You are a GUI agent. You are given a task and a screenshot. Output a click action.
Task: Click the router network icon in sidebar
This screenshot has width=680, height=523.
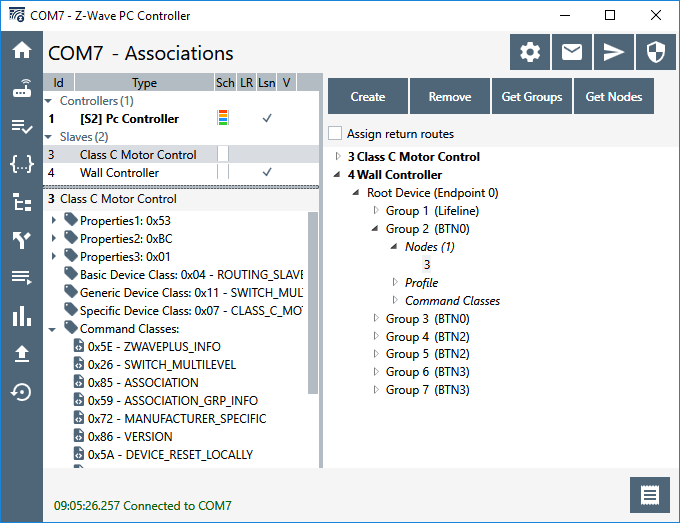point(21,89)
